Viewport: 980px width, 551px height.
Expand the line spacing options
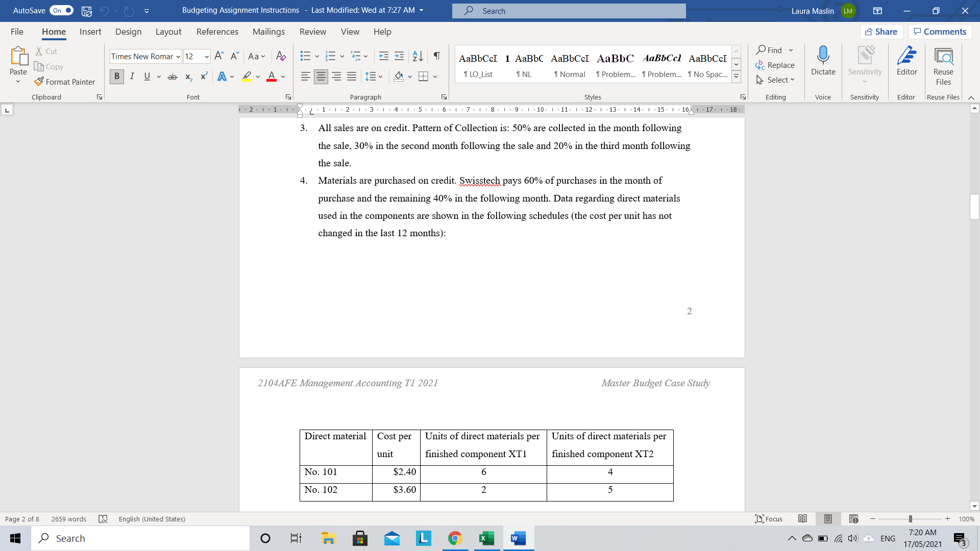(381, 77)
